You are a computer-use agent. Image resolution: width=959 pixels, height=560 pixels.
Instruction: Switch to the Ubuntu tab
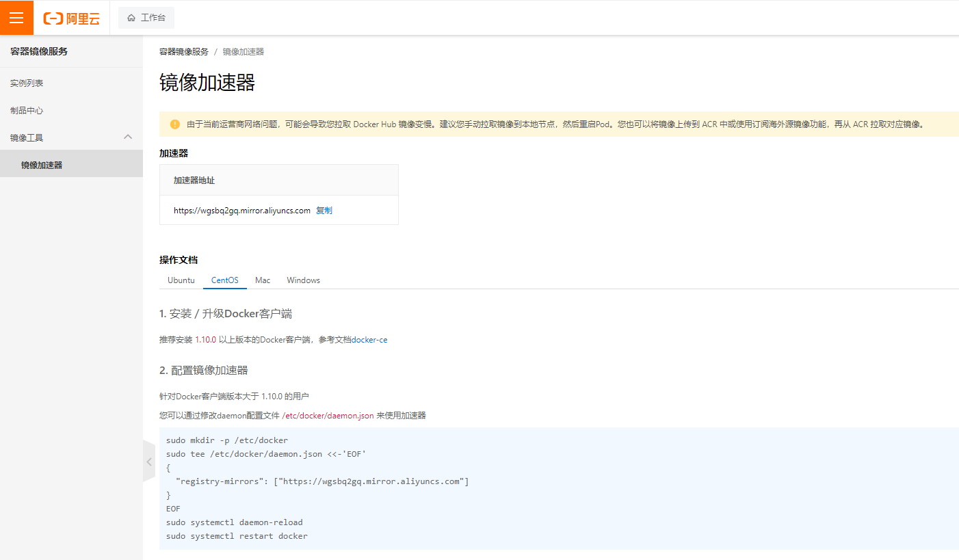click(181, 280)
